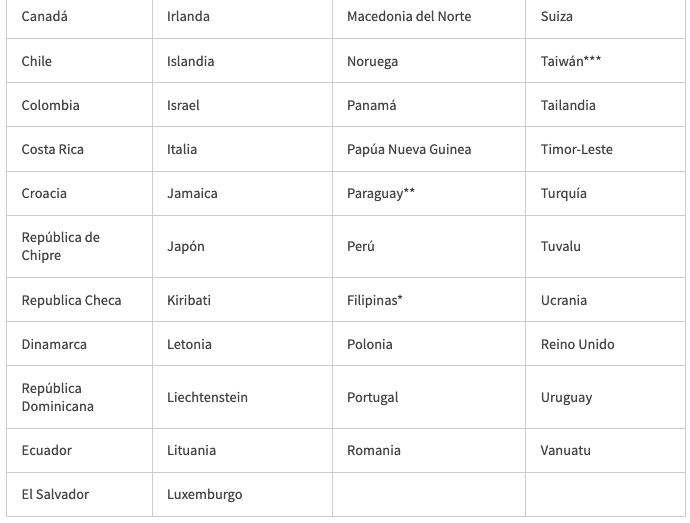
Task: Click the Paraguay** entry
Action: (x=381, y=193)
